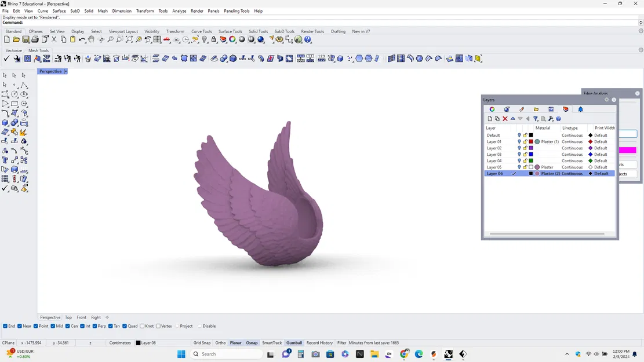The height and width of the screenshot is (362, 644).
Task: Select the Circle tool in left sidebar
Action: (x=14, y=94)
